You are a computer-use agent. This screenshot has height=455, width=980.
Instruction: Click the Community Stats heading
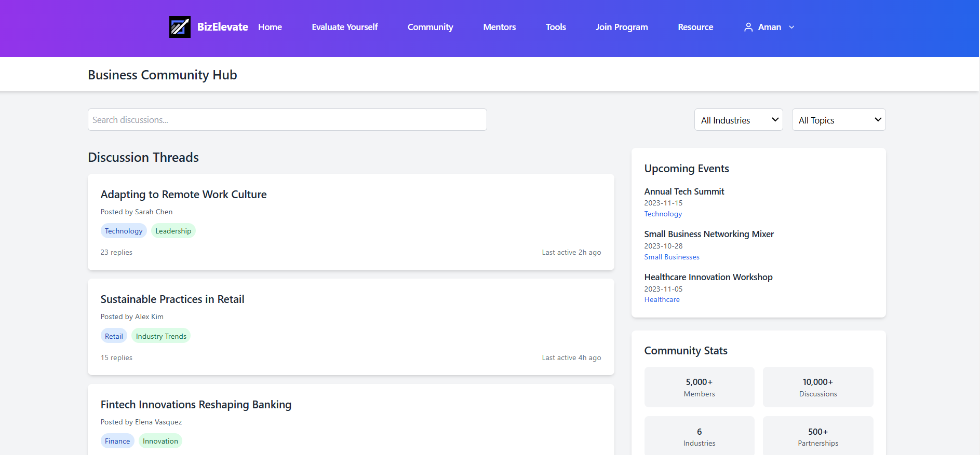686,351
